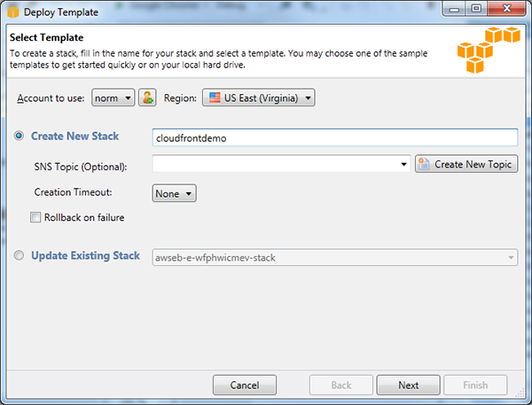Click the Next button
The image size is (532, 405).
pos(408,385)
